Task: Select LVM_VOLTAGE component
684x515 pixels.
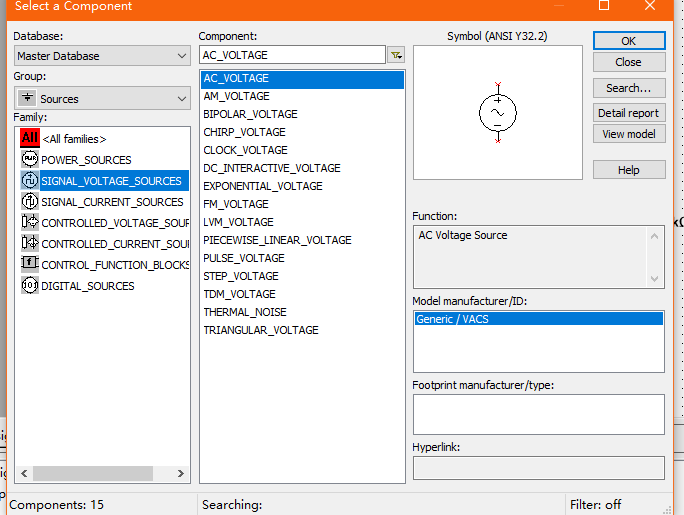Action: pos(238,222)
